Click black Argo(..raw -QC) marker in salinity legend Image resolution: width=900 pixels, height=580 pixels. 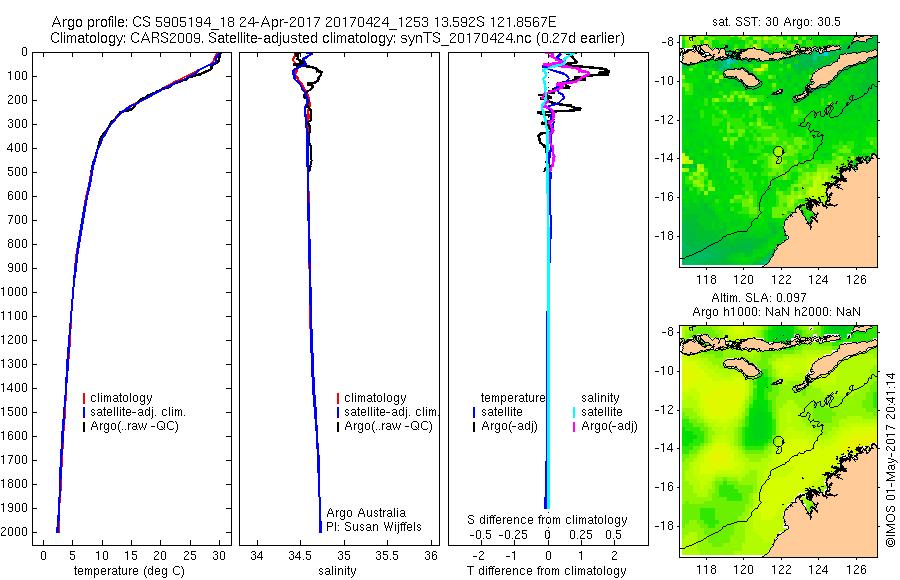click(338, 426)
